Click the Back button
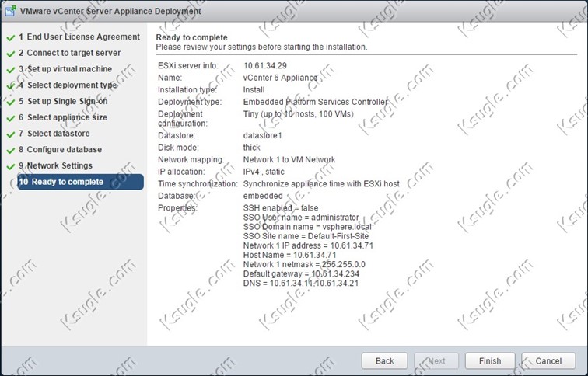The height and width of the screenshot is (376, 588). [384, 361]
